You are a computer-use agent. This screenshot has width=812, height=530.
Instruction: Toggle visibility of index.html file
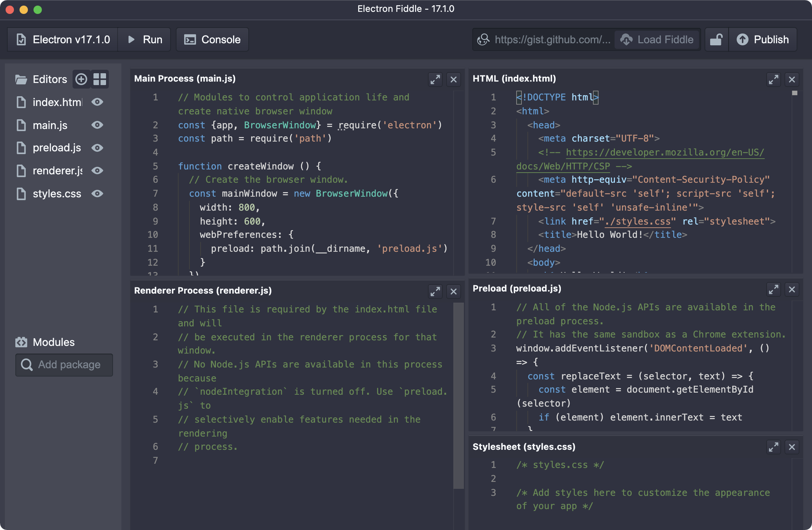pyautogui.click(x=98, y=101)
